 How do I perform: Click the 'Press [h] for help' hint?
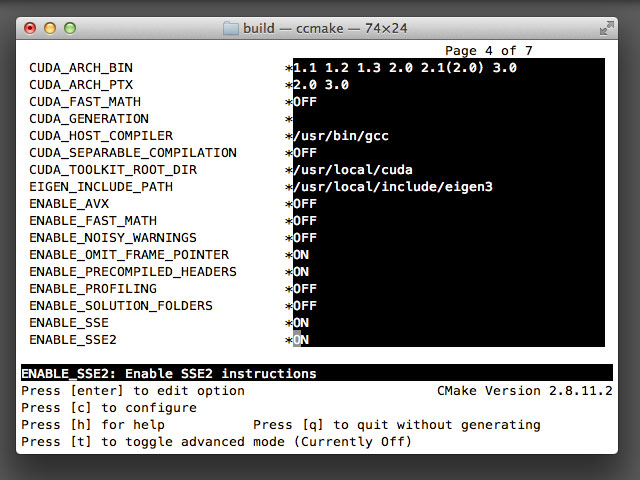[x=92, y=425]
